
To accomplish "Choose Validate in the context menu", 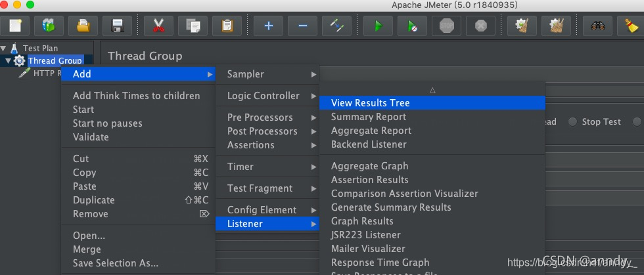I will pos(138,137).
